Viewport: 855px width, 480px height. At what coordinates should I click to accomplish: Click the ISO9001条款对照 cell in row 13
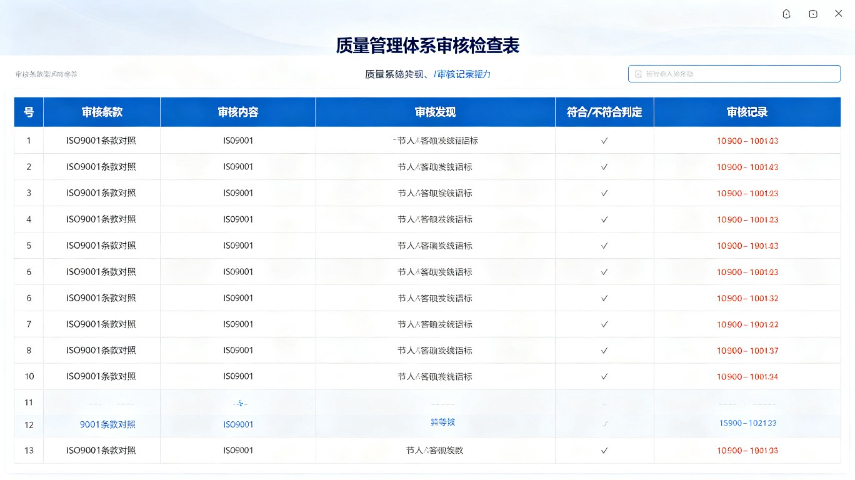click(101, 451)
